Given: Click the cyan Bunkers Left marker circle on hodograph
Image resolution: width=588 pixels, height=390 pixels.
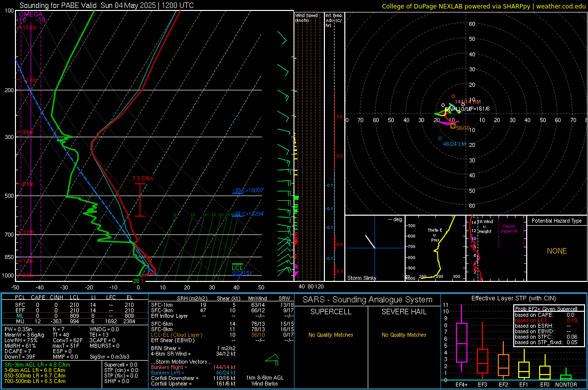Looking at the screenshot, I should click(x=440, y=138).
